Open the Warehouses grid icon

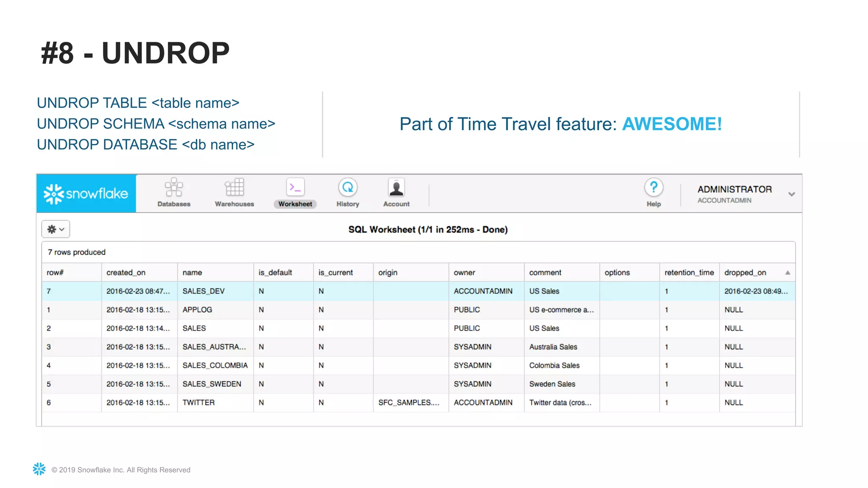[234, 187]
